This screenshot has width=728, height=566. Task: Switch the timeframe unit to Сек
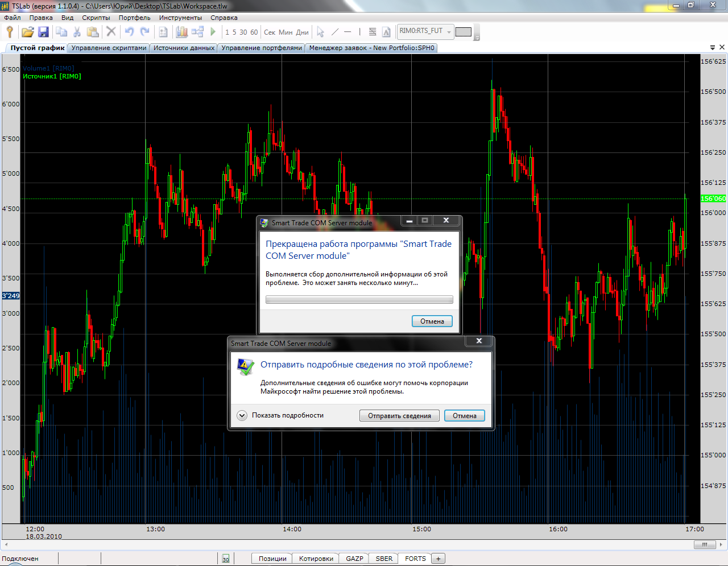(x=270, y=32)
